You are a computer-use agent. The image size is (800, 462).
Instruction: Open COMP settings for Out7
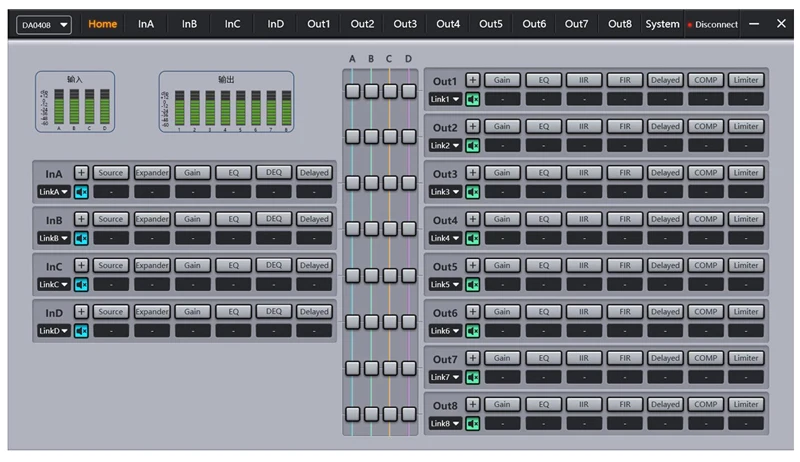coord(706,358)
